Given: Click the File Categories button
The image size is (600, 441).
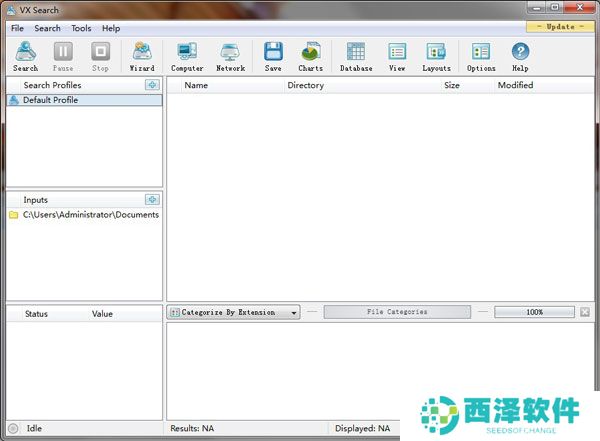Looking at the screenshot, I should click(397, 312).
